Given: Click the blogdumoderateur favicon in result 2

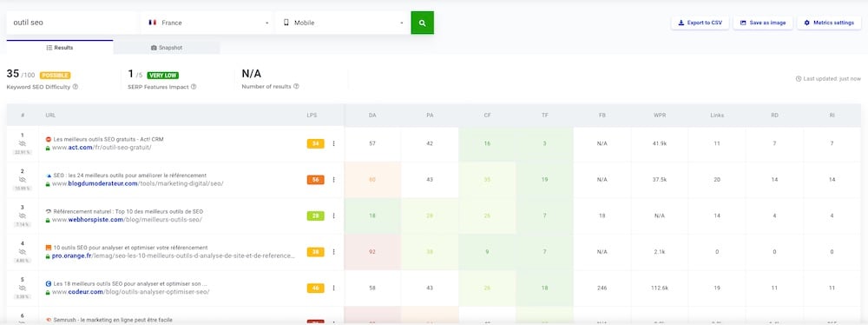Looking at the screenshot, I should (48, 176).
